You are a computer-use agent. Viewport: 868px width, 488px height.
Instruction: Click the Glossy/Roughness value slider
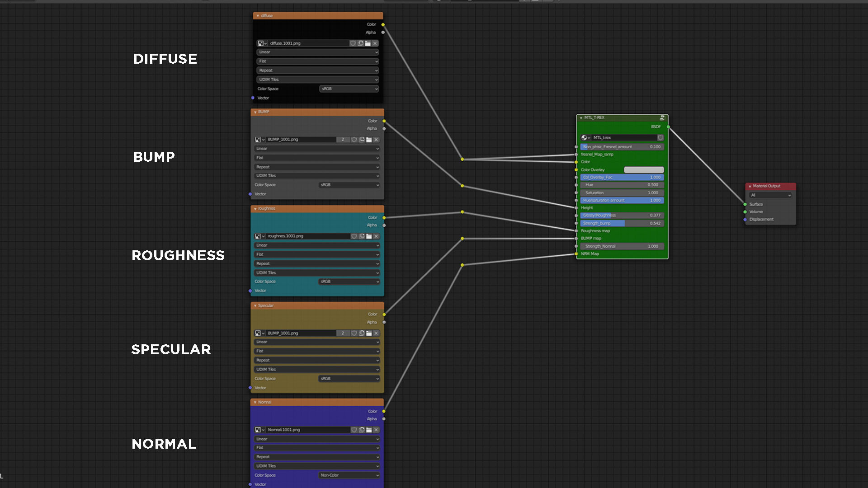pos(622,216)
